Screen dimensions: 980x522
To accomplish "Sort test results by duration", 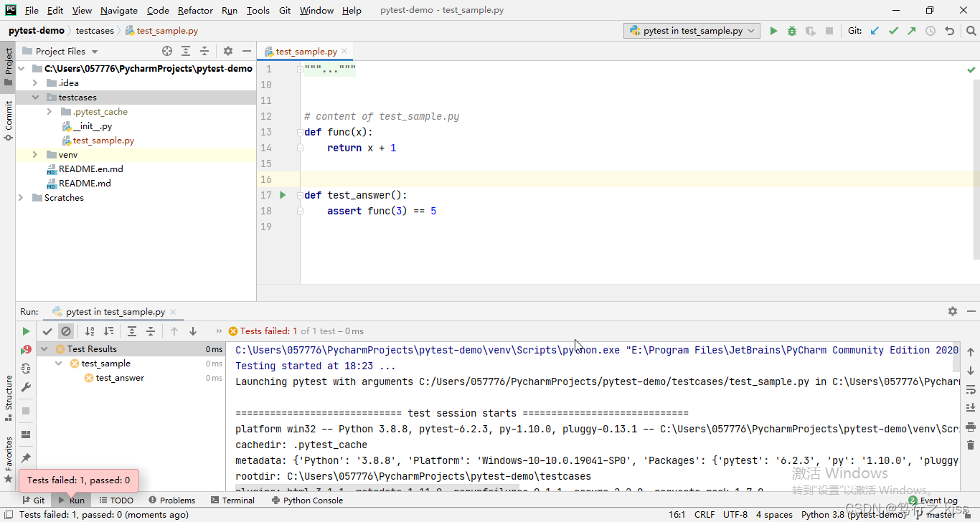I will [x=108, y=331].
